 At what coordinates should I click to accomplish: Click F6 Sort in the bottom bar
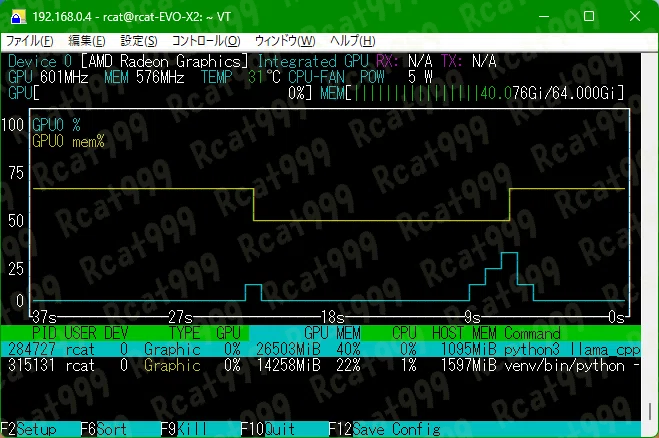(104, 429)
